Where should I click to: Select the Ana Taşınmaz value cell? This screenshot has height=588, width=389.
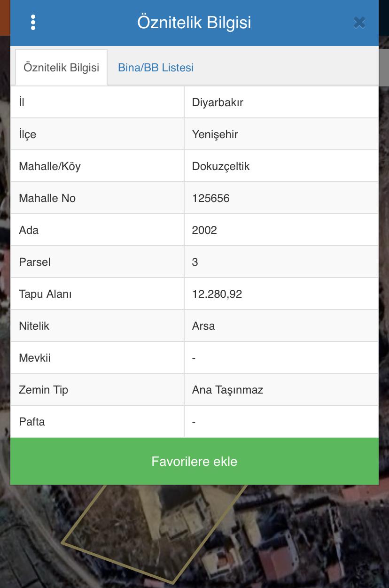(281, 390)
